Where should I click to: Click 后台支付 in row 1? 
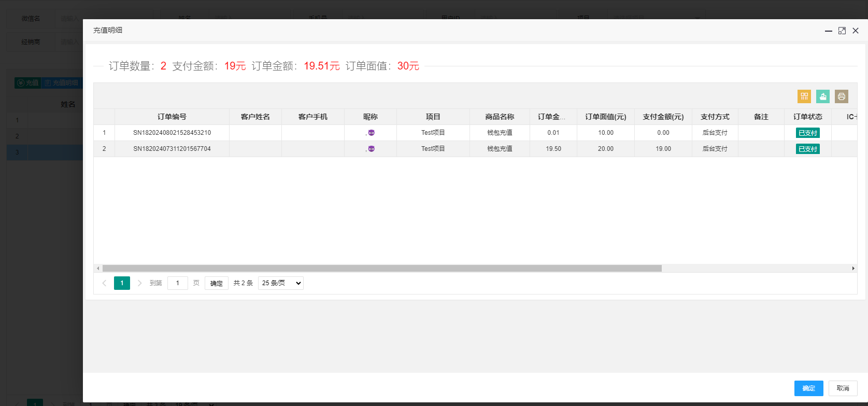(715, 133)
